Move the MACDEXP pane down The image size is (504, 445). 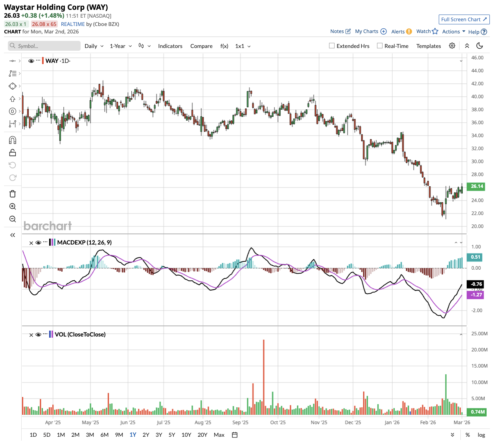[461, 243]
